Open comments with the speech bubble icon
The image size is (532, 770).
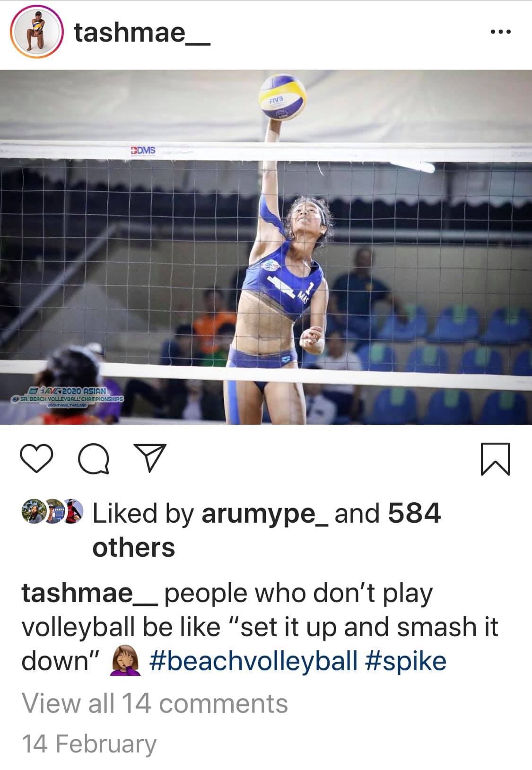(94, 458)
